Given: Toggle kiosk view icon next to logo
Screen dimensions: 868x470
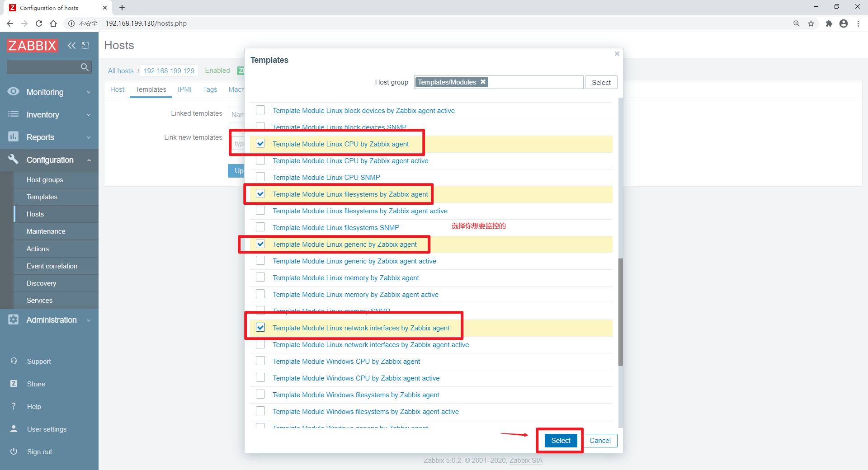Looking at the screenshot, I should point(85,45).
